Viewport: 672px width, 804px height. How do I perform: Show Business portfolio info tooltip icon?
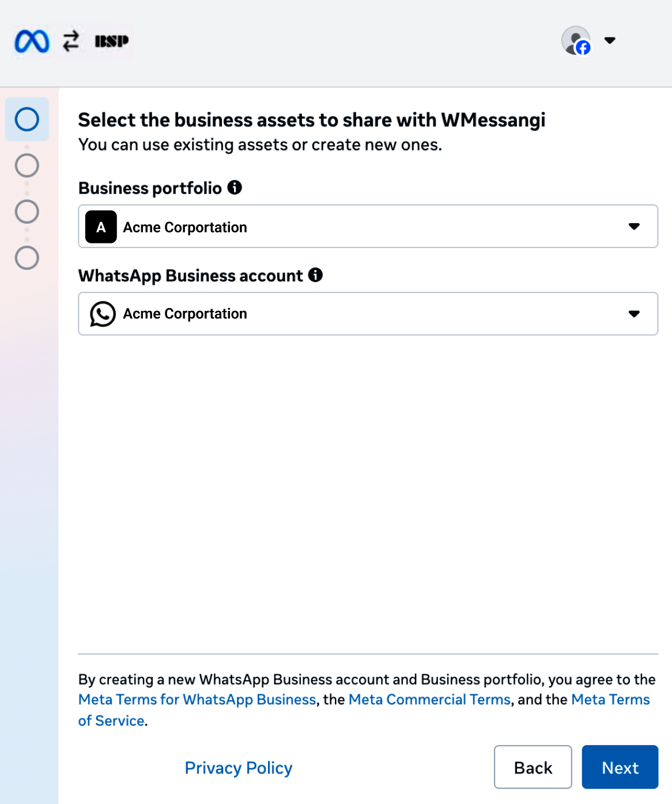click(x=235, y=187)
